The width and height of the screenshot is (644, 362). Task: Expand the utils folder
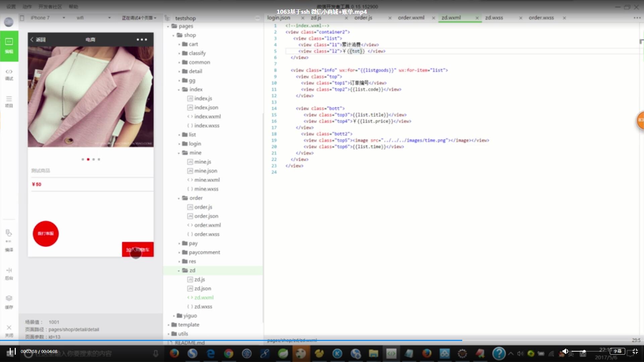168,334
